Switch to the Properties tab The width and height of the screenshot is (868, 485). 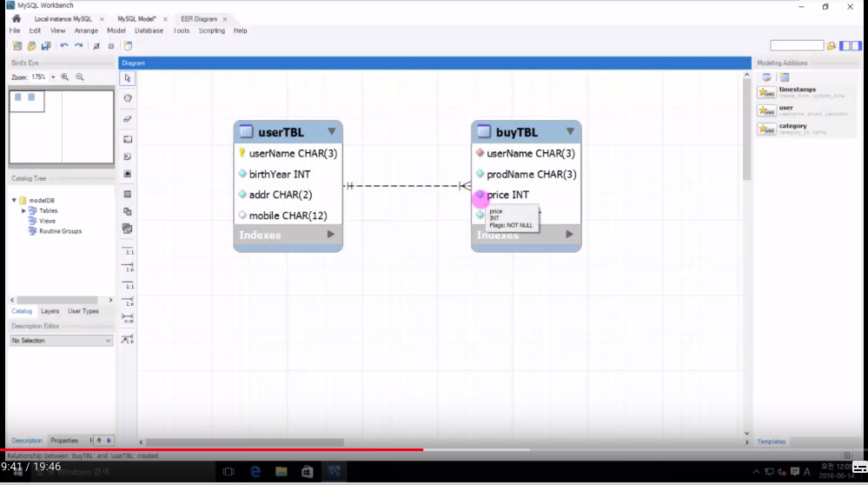[64, 441]
